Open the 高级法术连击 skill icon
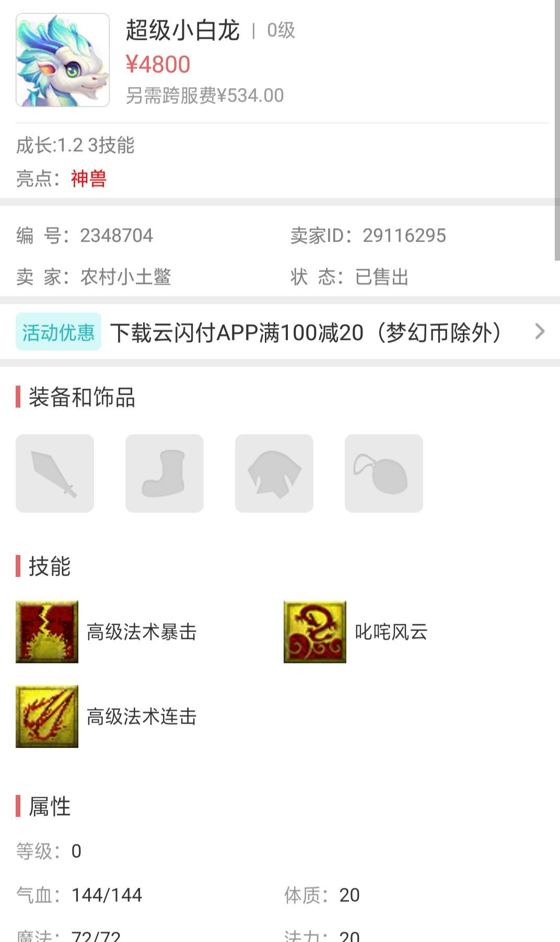This screenshot has height=942, width=560. click(47, 716)
